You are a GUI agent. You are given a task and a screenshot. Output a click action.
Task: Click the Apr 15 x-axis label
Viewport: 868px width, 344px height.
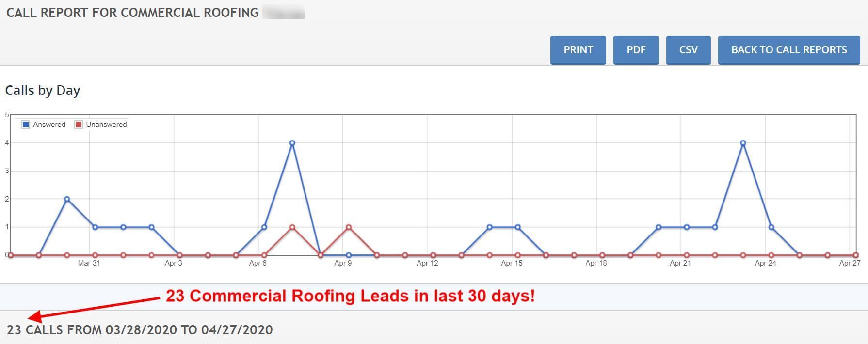[512, 263]
